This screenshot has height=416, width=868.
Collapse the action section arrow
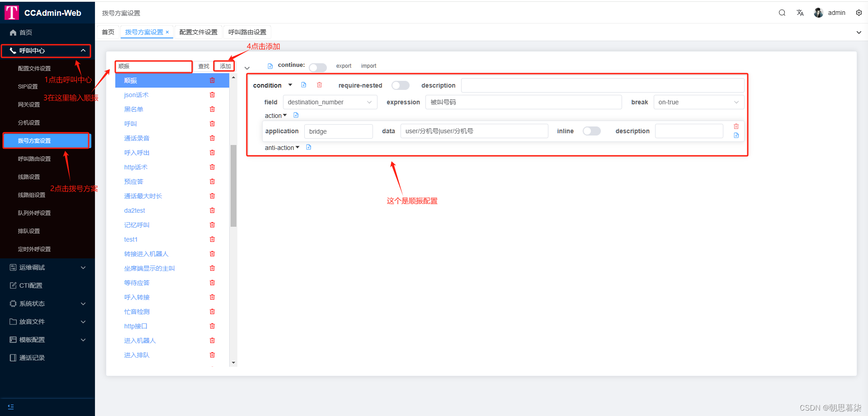(285, 115)
